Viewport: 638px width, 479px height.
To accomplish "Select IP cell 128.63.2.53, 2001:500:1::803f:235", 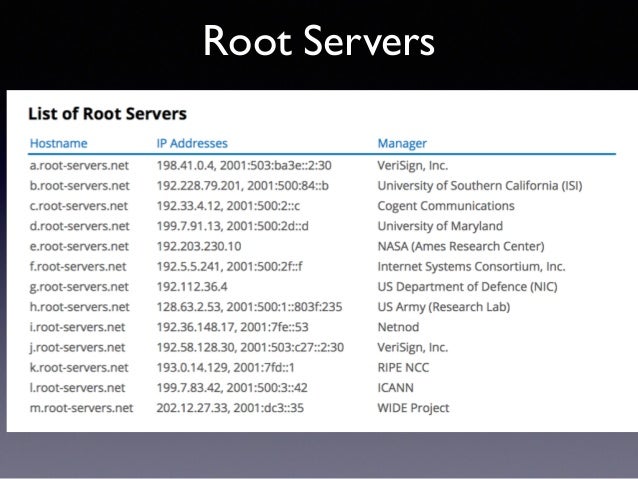I will pyautogui.click(x=249, y=307).
